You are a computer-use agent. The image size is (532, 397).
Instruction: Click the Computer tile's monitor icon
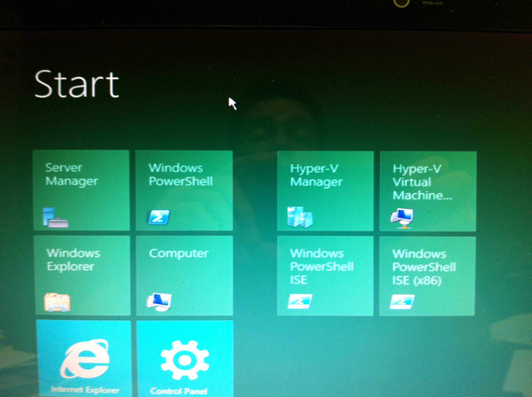click(159, 302)
